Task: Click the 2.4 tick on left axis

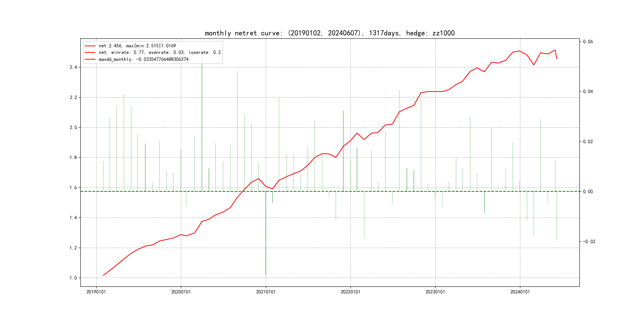Action: [73, 67]
